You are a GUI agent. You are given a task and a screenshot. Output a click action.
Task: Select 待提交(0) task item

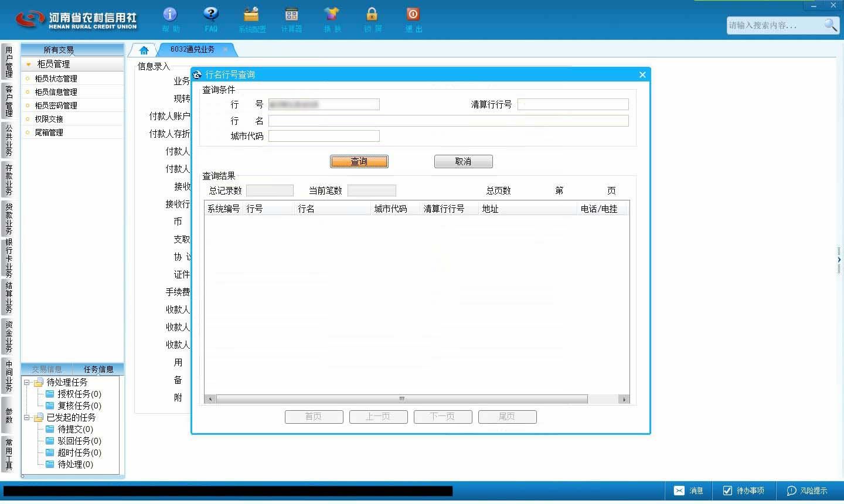tap(70, 429)
